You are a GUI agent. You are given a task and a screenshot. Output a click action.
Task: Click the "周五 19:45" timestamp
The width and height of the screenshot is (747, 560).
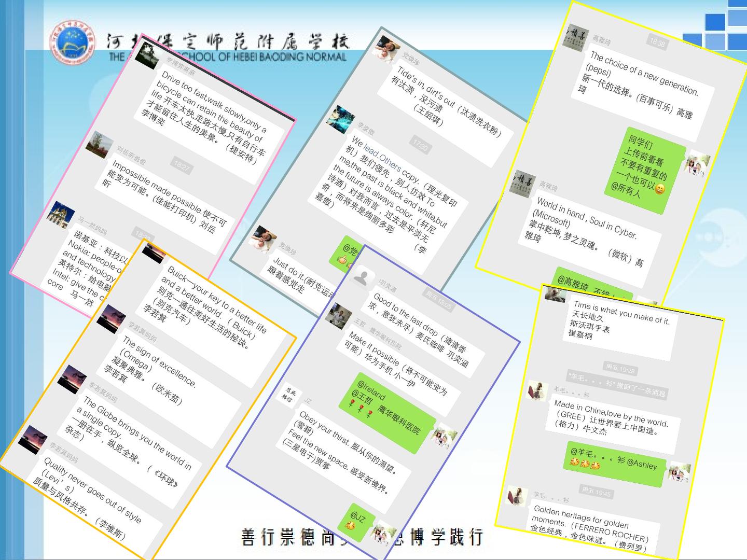coord(596,492)
